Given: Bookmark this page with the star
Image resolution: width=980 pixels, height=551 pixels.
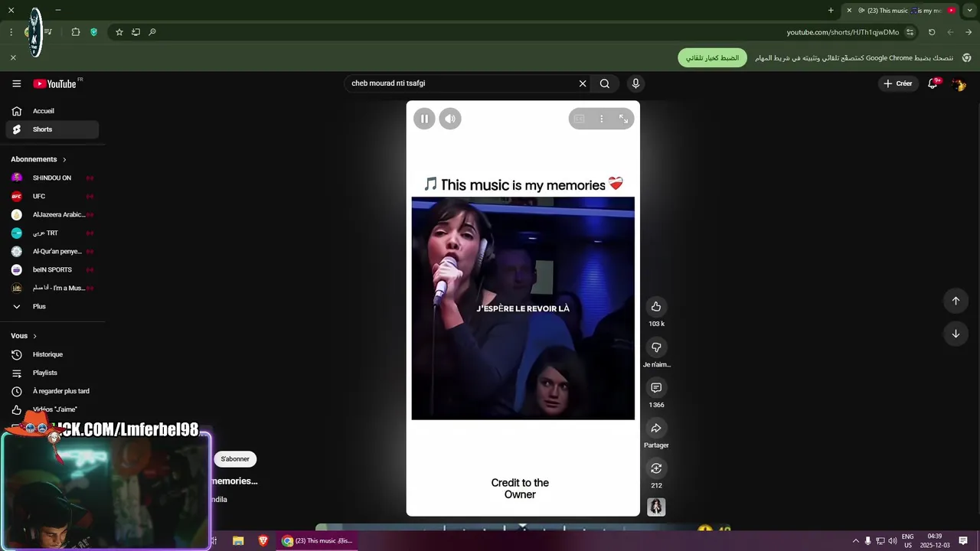Looking at the screenshot, I should 119,32.
